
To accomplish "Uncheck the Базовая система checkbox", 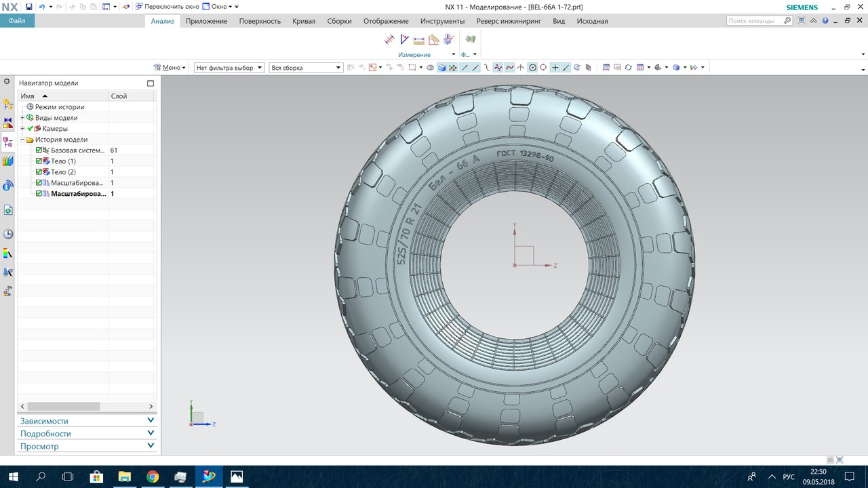I will point(39,150).
